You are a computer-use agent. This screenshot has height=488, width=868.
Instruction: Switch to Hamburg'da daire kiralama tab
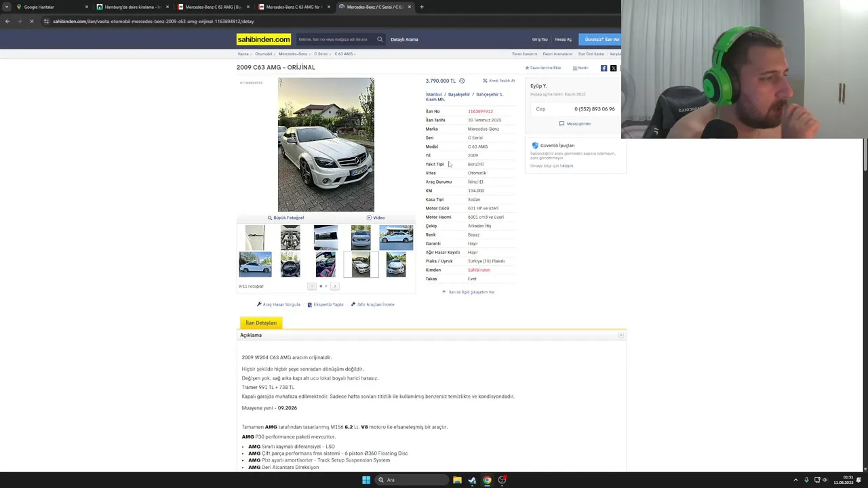point(132,7)
